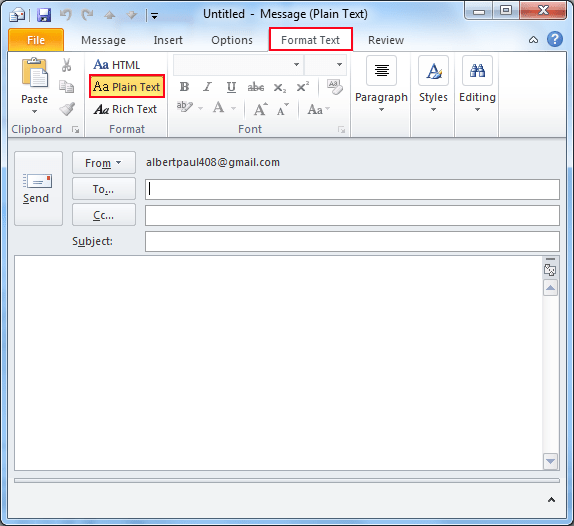Viewport: 574px width, 526px height.
Task: Switch message format to Rich Text
Action: 126,109
